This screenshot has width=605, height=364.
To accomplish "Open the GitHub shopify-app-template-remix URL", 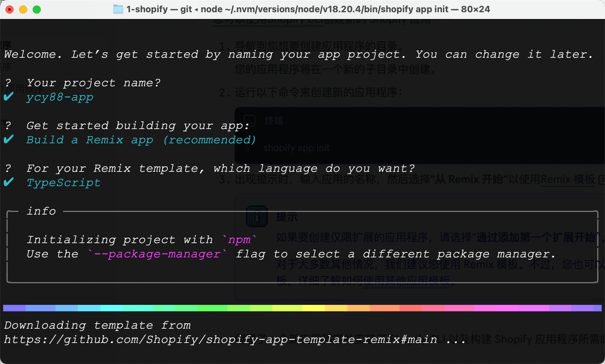I will [x=220, y=340].
